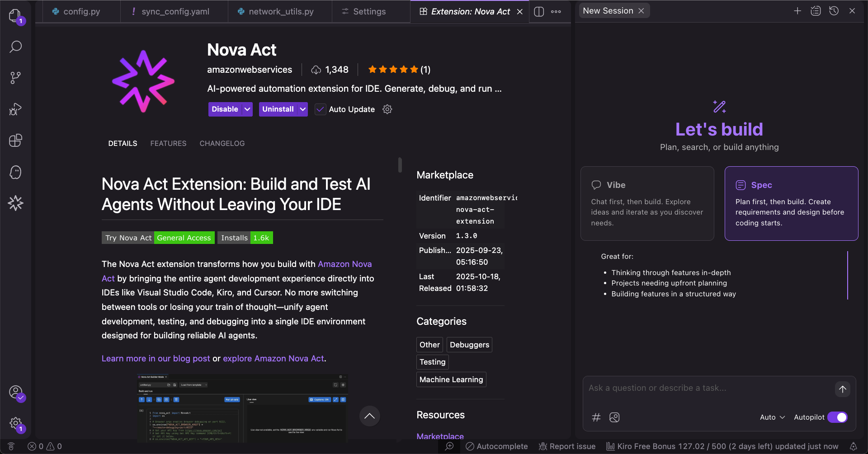Open the config.py editor tab
Image resolution: width=868 pixels, height=454 pixels.
pos(80,11)
